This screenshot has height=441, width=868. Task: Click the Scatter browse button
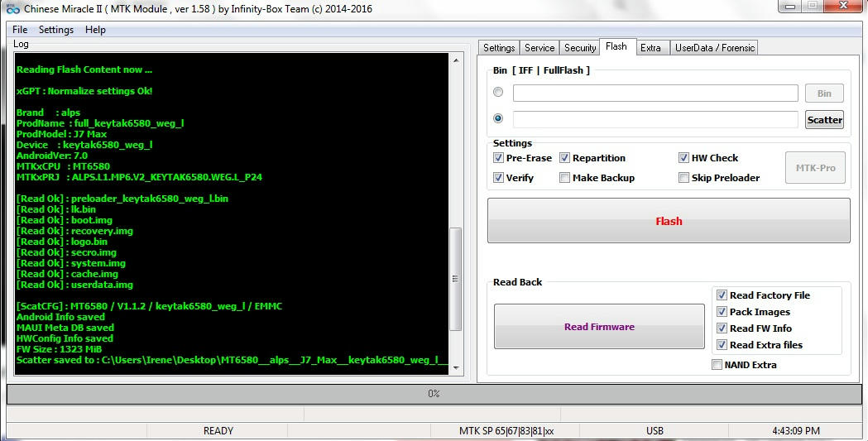[824, 119]
